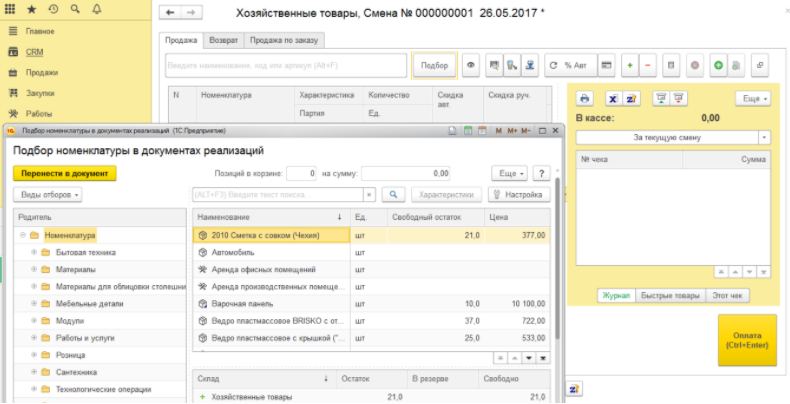Screen dimensions: 790x404
Task: Sort by the Наименование column header
Action: [x=272, y=217]
